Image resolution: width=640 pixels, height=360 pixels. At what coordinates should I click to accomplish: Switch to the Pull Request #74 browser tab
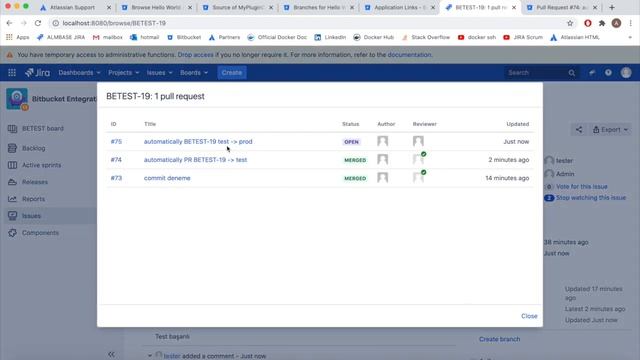[561, 7]
